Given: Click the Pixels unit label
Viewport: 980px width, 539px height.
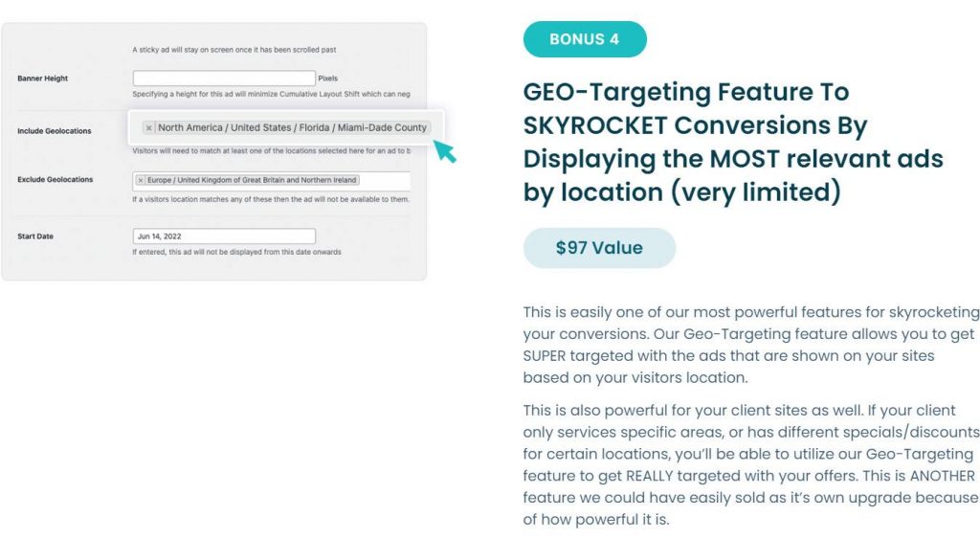Looking at the screenshot, I should pos(327,79).
